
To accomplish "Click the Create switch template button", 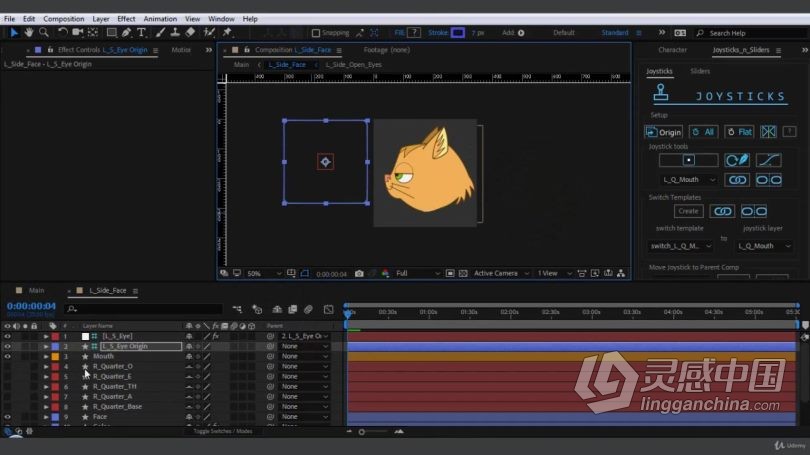I will 688,211.
